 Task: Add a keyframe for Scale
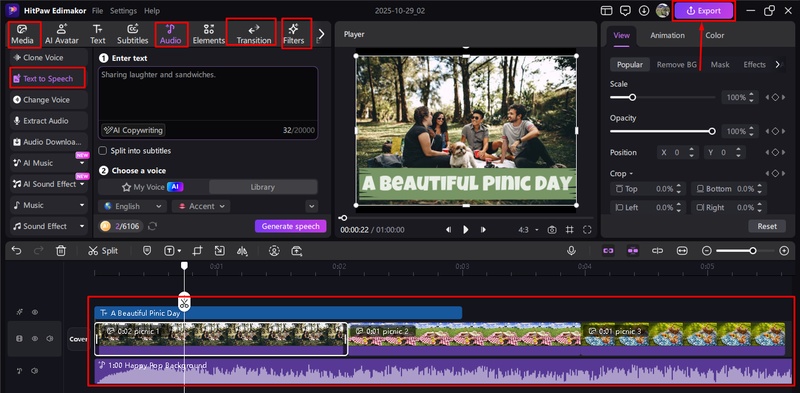(x=775, y=97)
